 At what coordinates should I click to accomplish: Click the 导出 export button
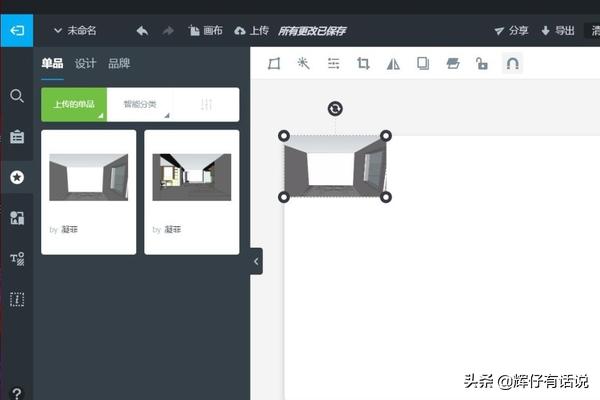click(x=558, y=31)
